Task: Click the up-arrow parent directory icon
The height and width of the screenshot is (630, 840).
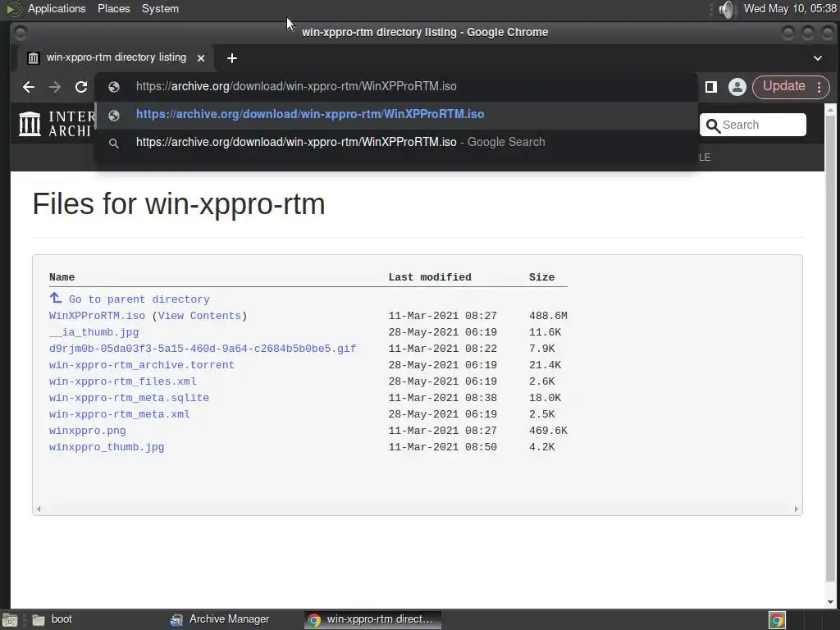Action: [x=56, y=298]
